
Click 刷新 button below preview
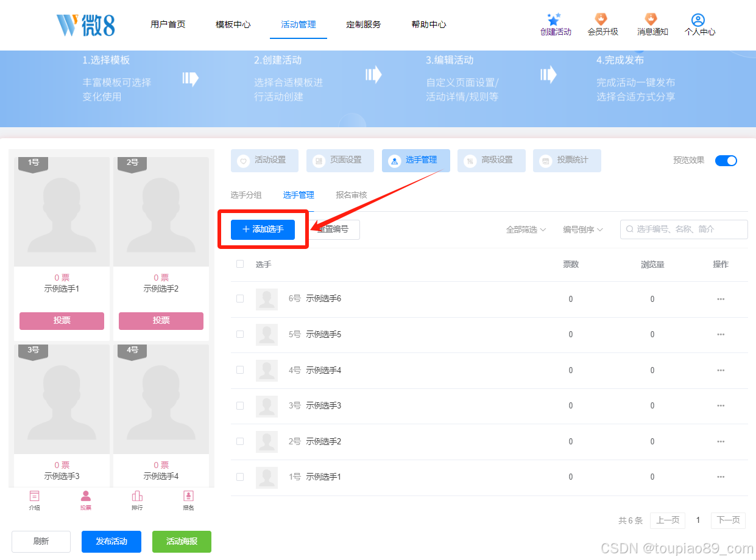click(41, 542)
